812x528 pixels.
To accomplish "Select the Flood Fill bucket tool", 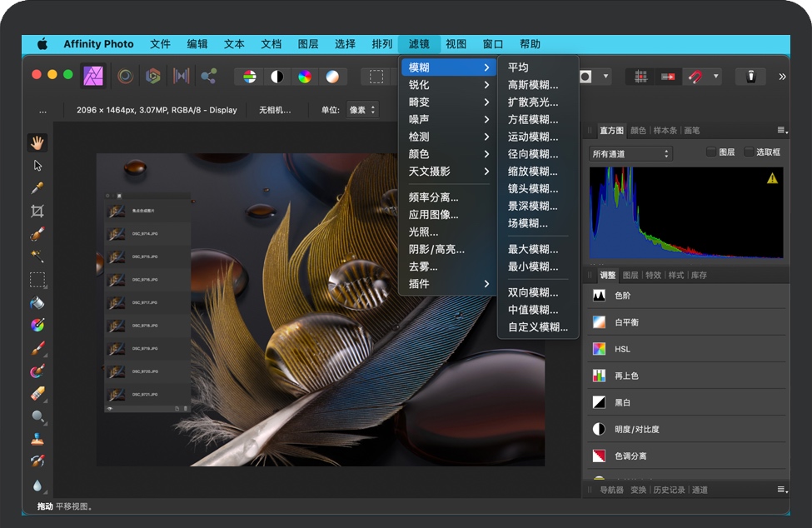I will [x=37, y=302].
